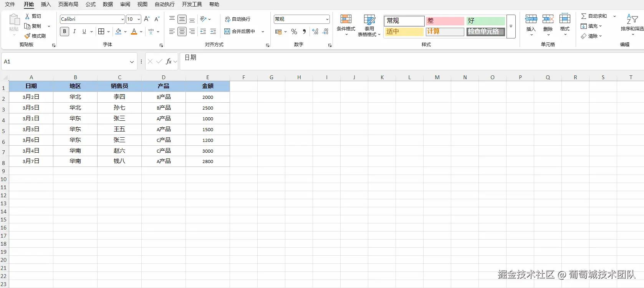This screenshot has height=288, width=644.
Task: Click AutoSum (自动求和)
Action: [x=594, y=16]
